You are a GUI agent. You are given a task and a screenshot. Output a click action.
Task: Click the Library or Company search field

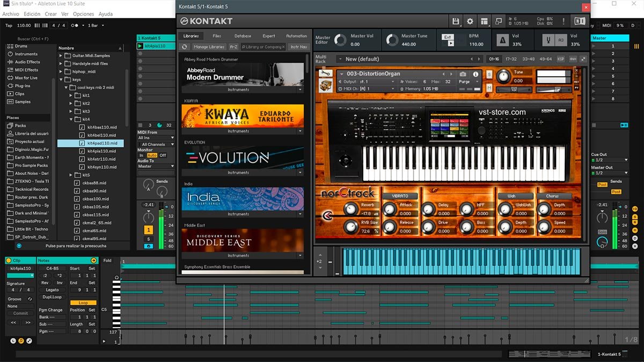click(263, 47)
